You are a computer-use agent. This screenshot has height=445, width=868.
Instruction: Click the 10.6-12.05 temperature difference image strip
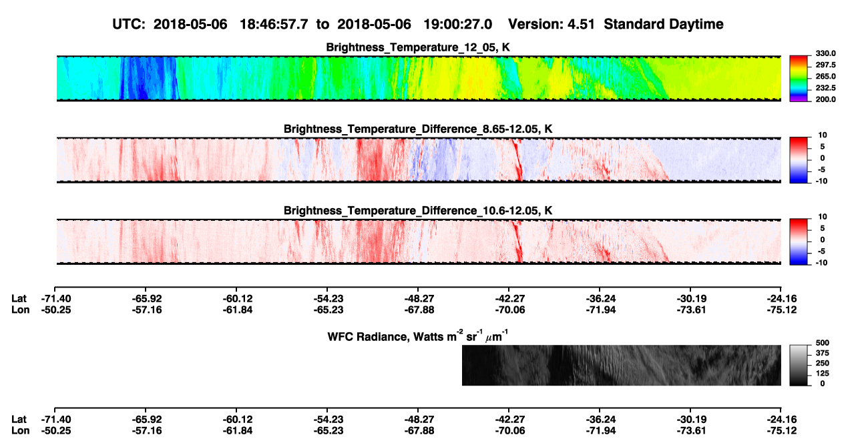click(419, 242)
